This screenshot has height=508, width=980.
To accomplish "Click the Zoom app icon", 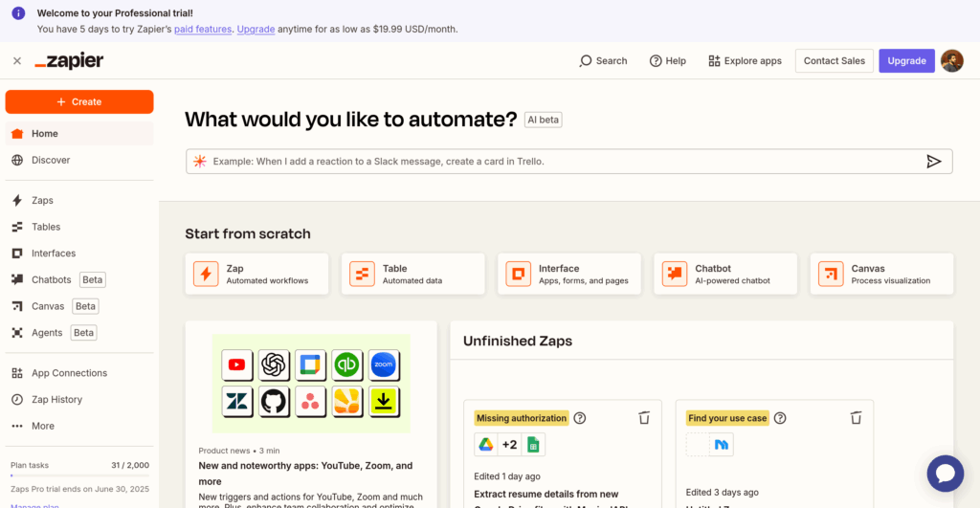I will click(384, 364).
